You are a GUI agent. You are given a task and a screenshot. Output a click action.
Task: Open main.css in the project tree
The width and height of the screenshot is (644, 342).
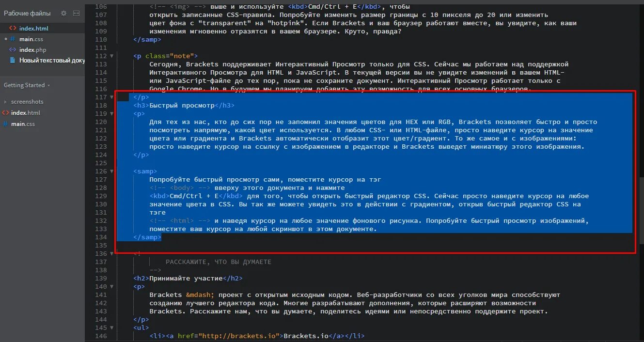(23, 124)
